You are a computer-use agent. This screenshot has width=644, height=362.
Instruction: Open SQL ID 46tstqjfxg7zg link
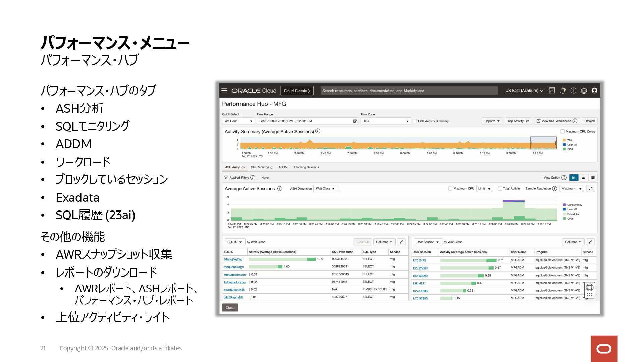(x=233, y=259)
